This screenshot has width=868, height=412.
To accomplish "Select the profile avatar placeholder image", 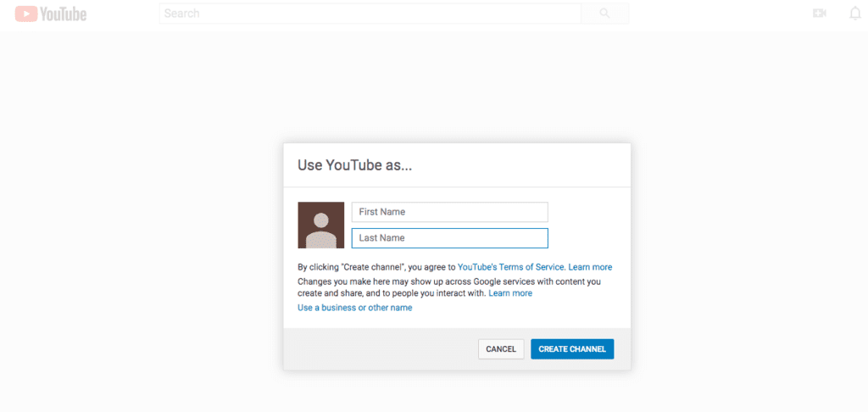I will click(x=321, y=225).
